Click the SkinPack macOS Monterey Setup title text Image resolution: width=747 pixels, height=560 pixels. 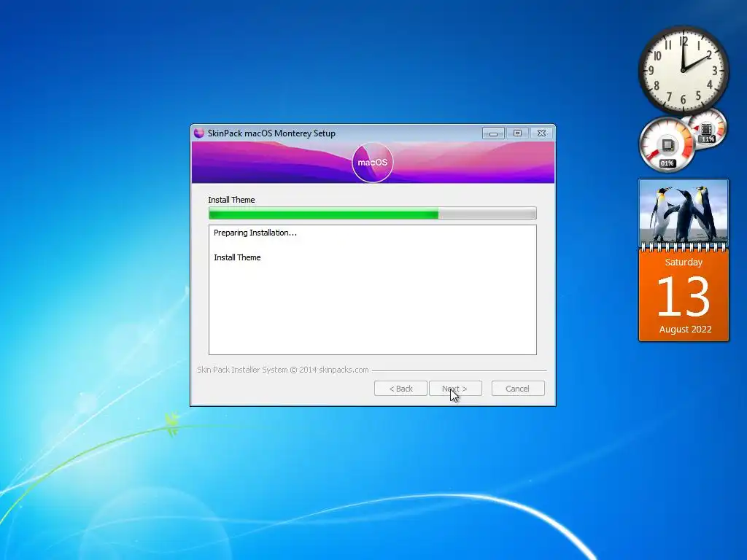tap(271, 134)
